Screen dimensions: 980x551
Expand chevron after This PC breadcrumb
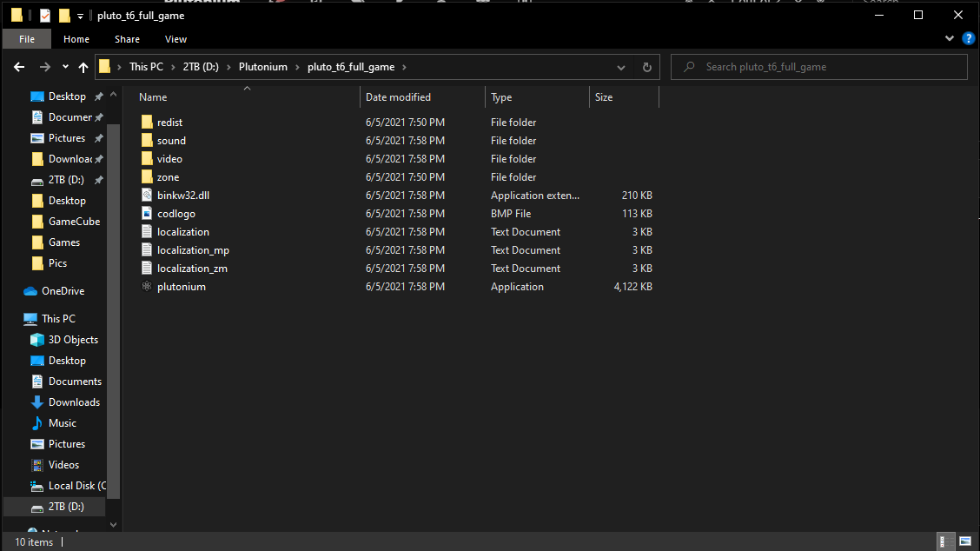[x=173, y=67]
